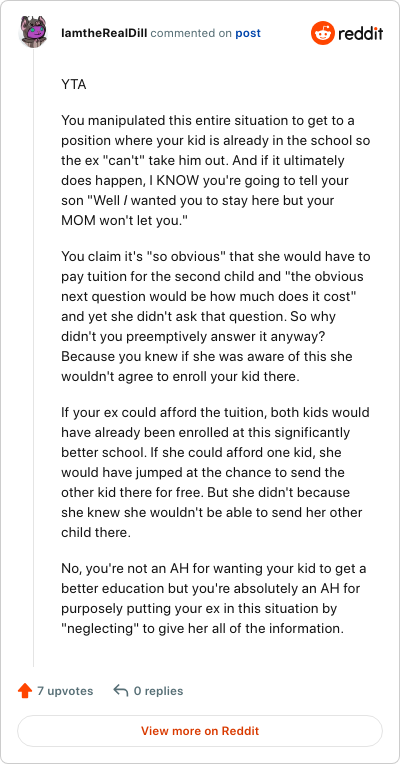Follow the blue "post" link
Image resolution: width=400 pixels, height=764 pixels.
(x=248, y=33)
